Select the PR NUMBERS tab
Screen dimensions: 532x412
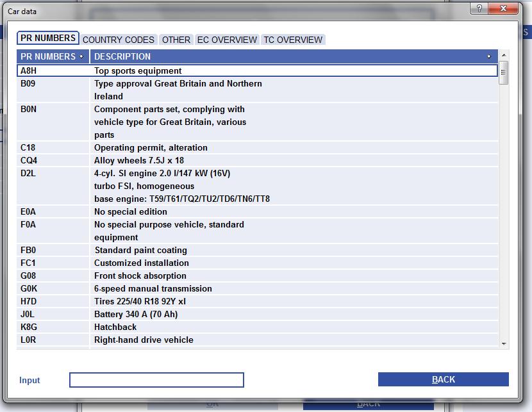(x=48, y=38)
